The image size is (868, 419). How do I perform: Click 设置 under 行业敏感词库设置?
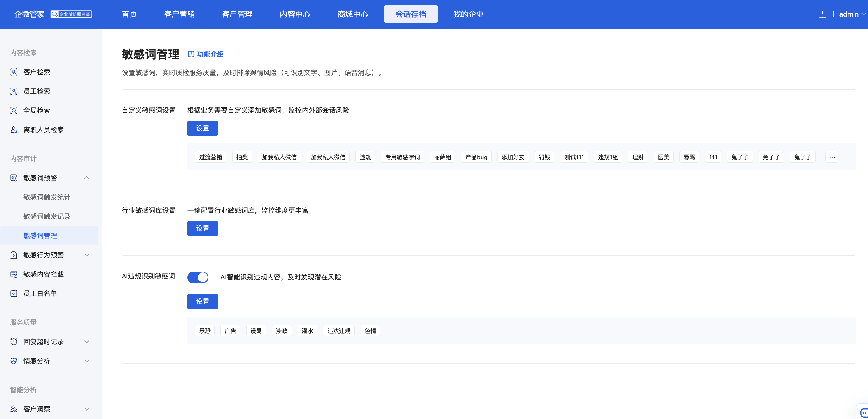click(x=202, y=228)
